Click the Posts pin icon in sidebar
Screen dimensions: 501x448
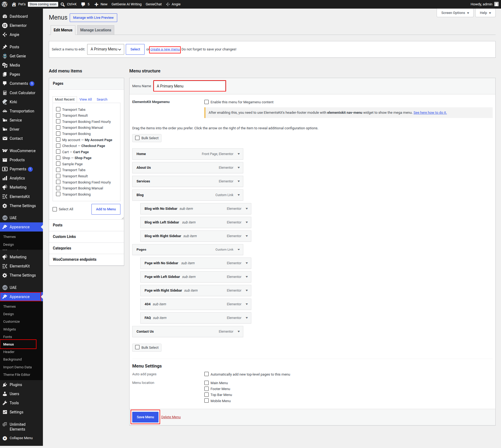(5, 47)
